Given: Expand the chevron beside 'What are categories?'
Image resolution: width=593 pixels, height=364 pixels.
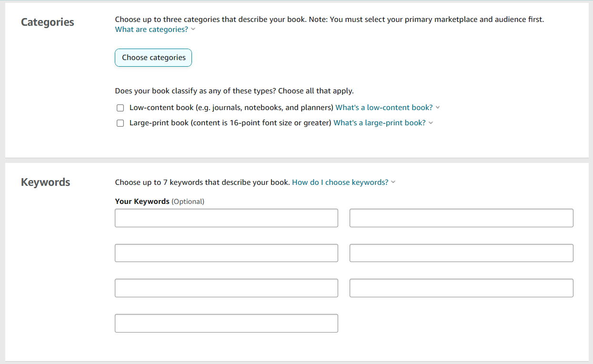Looking at the screenshot, I should 193,30.
